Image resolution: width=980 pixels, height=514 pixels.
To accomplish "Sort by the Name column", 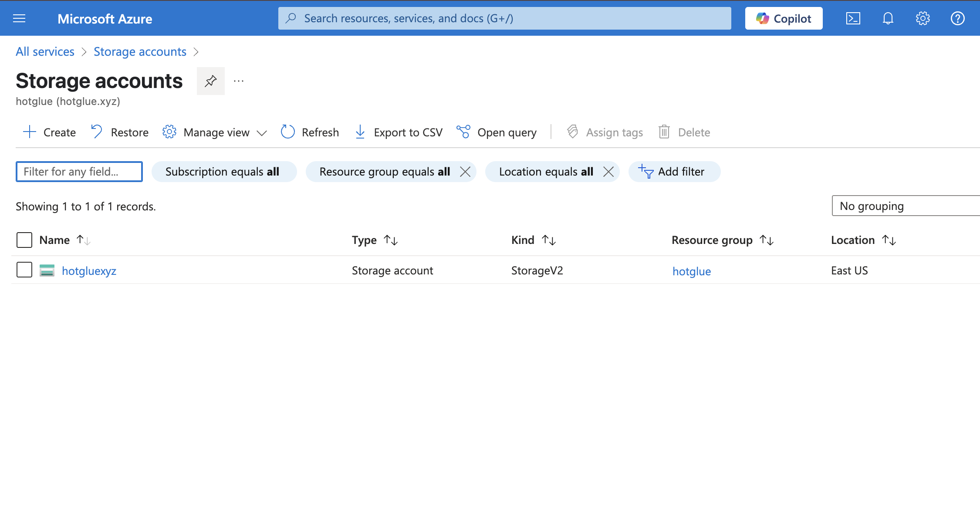I will tap(65, 240).
